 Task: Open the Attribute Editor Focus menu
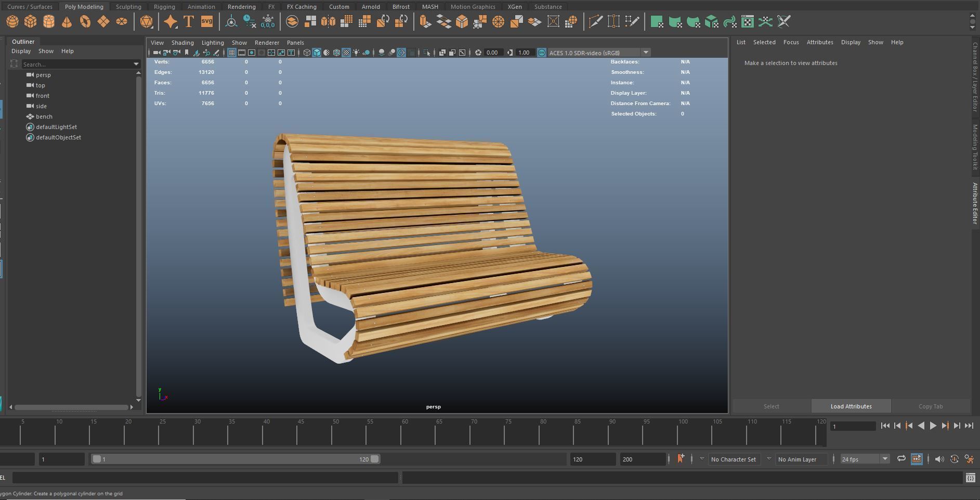(x=791, y=42)
